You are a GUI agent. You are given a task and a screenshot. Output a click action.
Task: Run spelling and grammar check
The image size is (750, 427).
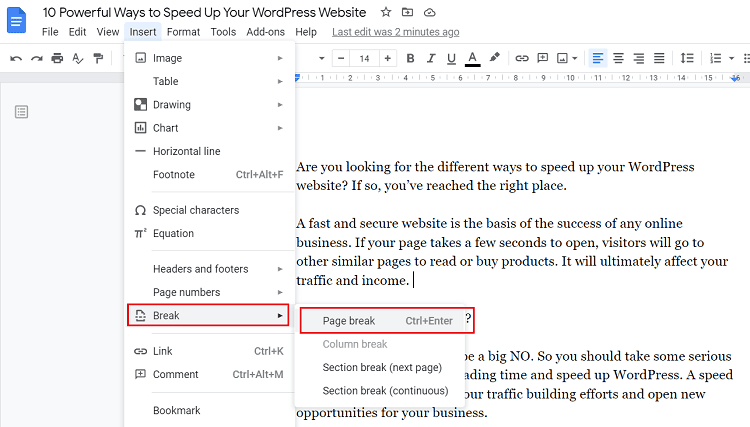point(77,58)
